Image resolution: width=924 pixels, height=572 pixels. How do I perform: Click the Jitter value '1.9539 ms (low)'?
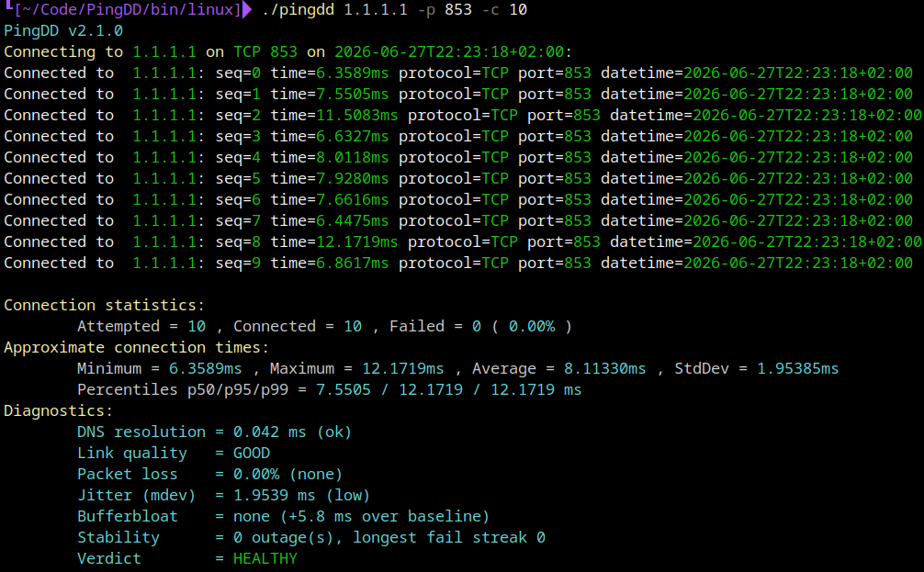click(301, 496)
